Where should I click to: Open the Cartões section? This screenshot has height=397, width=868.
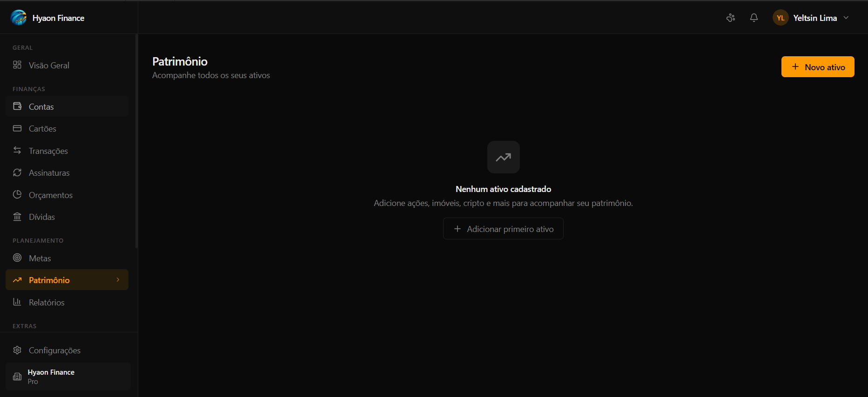tap(67, 129)
